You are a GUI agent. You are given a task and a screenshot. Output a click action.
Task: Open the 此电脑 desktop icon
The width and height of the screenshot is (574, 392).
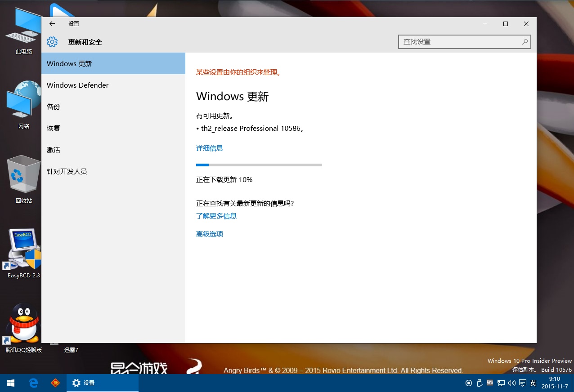pyautogui.click(x=23, y=31)
